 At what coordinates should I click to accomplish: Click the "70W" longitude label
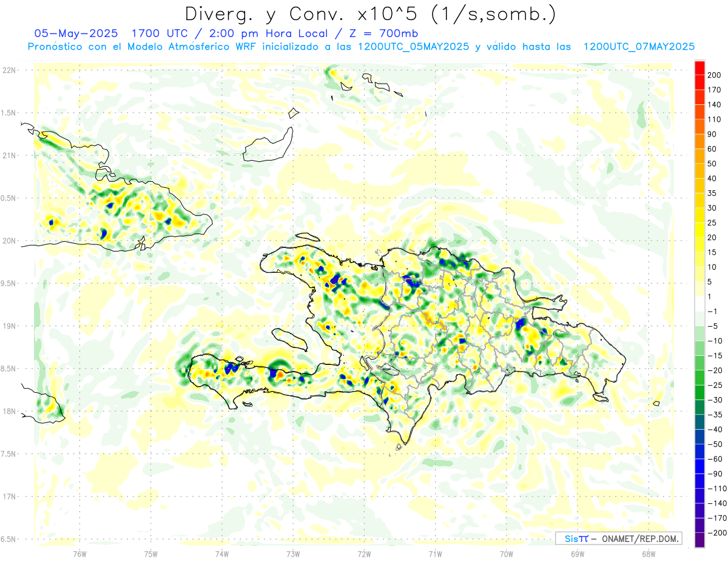point(506,554)
